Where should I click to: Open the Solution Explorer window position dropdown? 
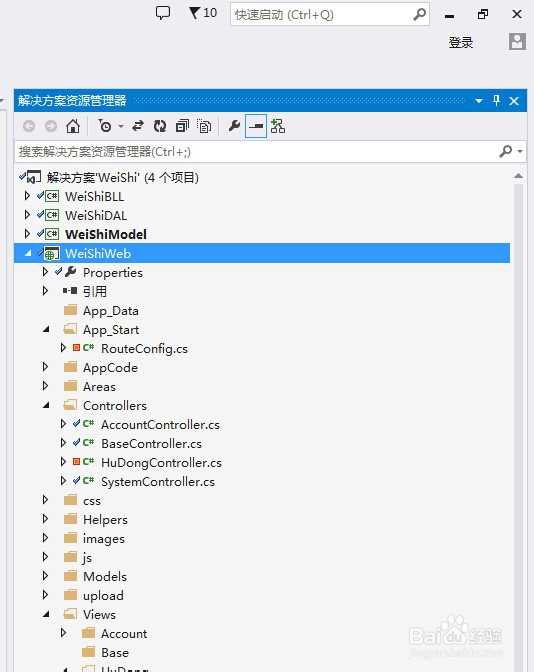479,101
